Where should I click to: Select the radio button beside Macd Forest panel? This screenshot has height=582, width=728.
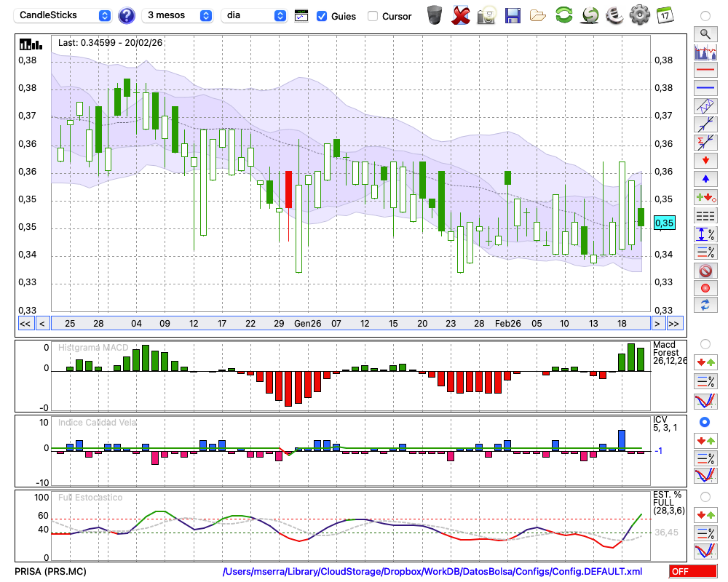704,343
